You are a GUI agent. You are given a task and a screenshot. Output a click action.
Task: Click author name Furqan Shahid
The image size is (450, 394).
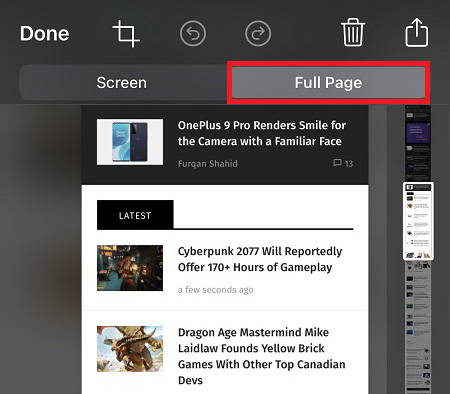click(208, 164)
